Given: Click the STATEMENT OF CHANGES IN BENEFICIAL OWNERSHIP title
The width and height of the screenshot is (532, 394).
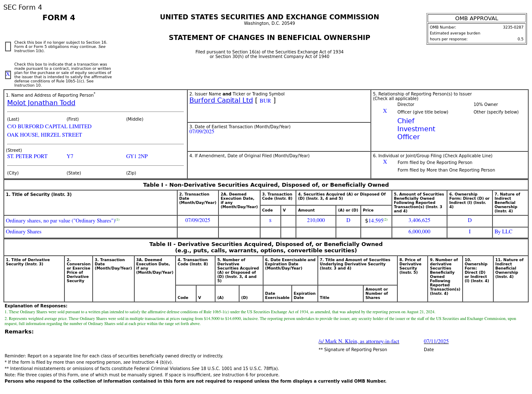Looking at the screenshot, I should (x=269, y=38).
